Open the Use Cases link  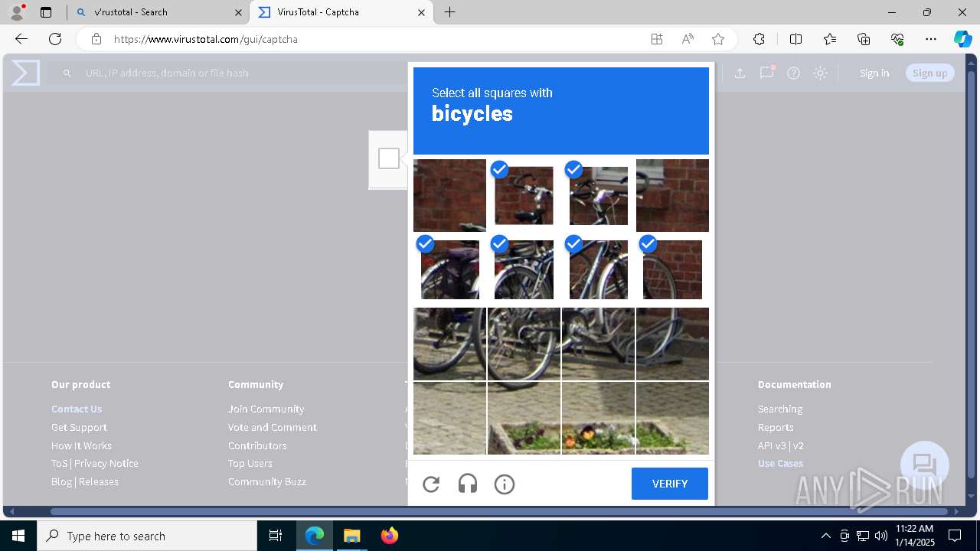781,463
